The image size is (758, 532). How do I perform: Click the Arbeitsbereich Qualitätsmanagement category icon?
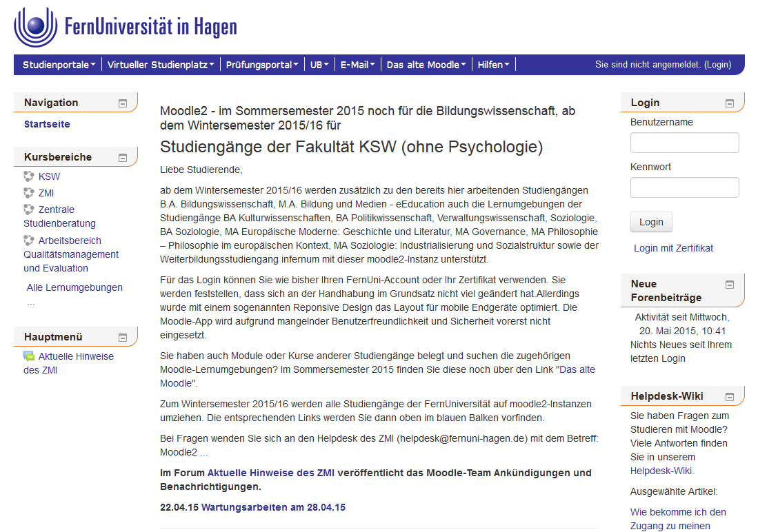tap(29, 240)
